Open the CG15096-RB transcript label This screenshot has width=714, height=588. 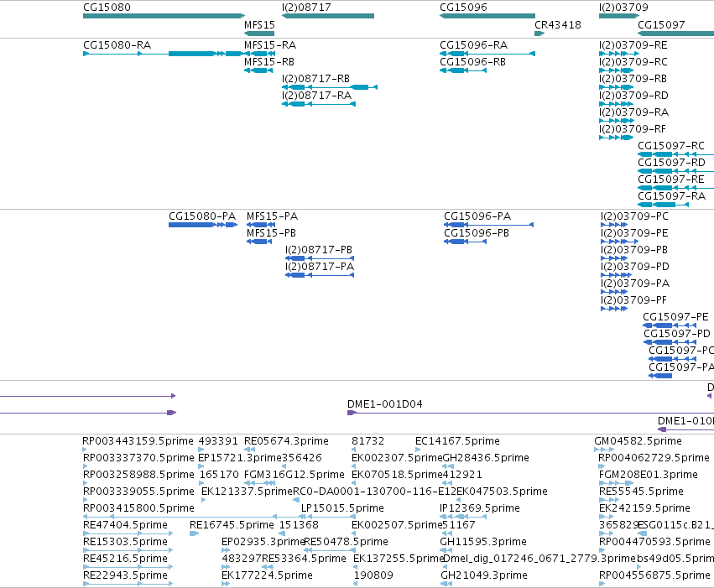(472, 62)
